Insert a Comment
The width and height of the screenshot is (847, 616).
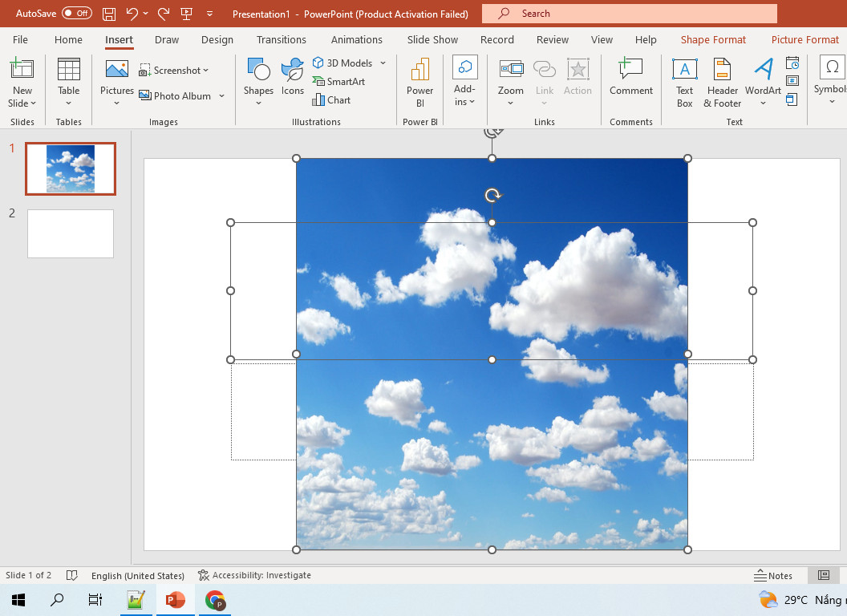(x=631, y=77)
